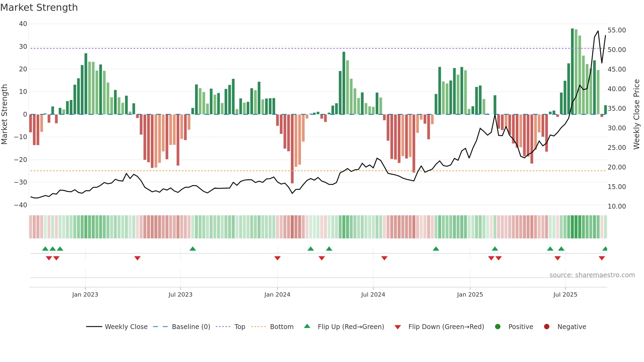This screenshot has width=644, height=362.
Task: Click the dark red Negative circle in legend
Action: (x=547, y=327)
